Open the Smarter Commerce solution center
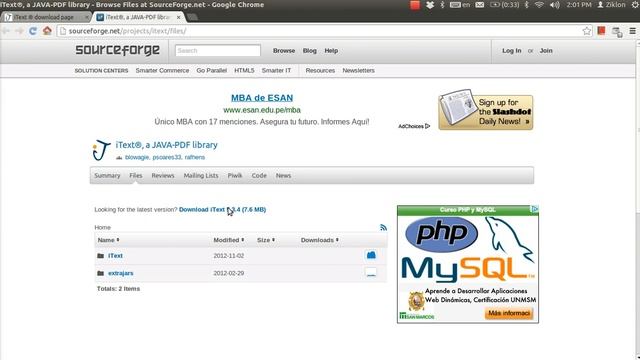Screen dimensions: 640x360 tap(162, 71)
